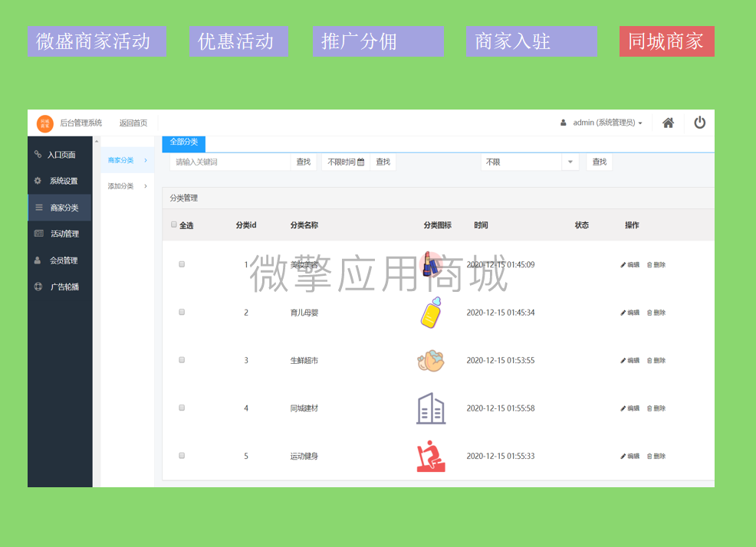
Task: Delete category 同城建材 via 删除
Action: 656,408
